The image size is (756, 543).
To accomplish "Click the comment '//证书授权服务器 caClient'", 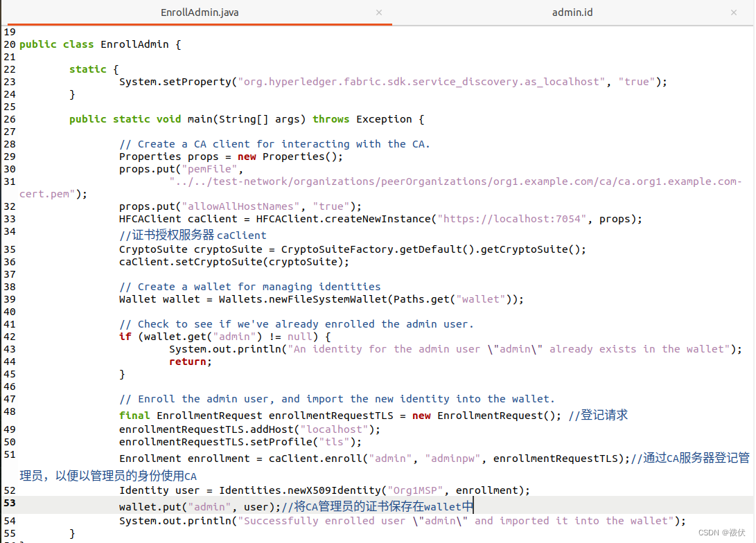I will (193, 235).
